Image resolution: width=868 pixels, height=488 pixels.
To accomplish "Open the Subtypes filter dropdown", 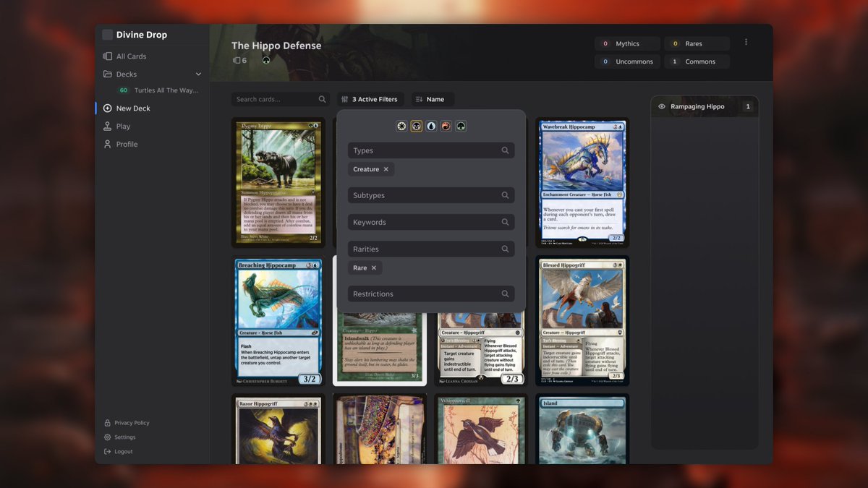I will click(x=431, y=195).
